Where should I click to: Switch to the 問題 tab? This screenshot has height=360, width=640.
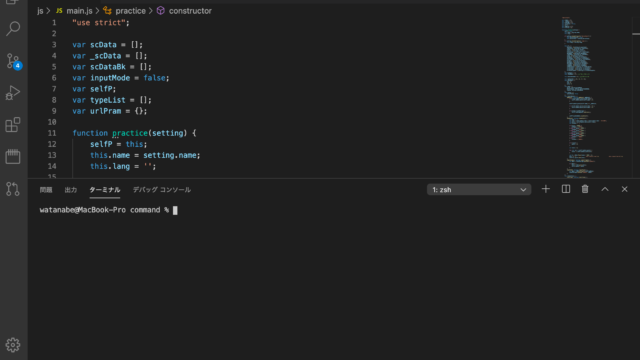pyautogui.click(x=46, y=190)
